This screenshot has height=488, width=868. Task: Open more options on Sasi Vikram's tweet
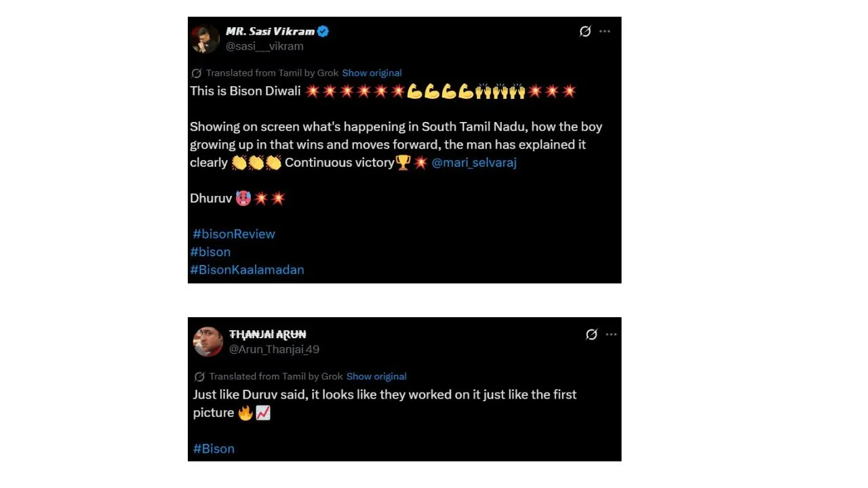(605, 31)
